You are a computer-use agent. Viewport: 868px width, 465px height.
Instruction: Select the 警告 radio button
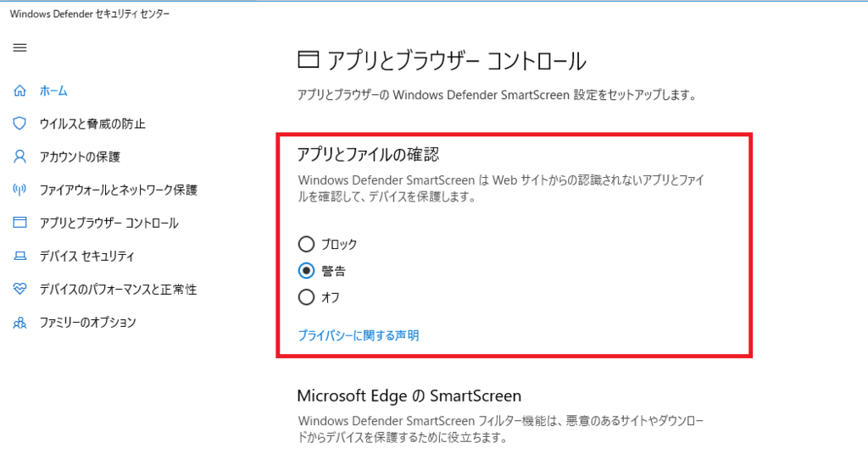[x=306, y=270]
